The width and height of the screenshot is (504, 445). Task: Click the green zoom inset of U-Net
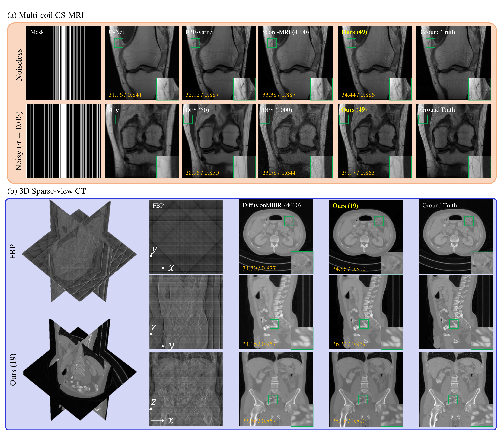tap(168, 89)
